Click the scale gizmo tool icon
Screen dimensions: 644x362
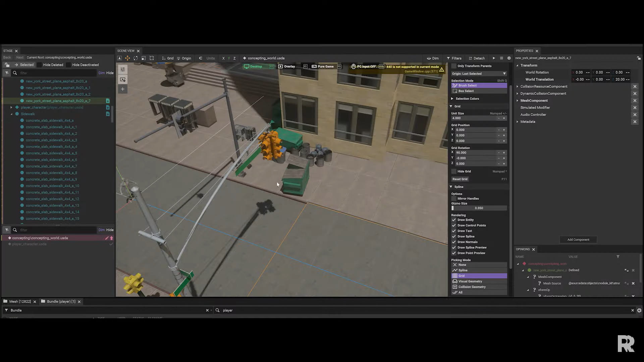144,58
